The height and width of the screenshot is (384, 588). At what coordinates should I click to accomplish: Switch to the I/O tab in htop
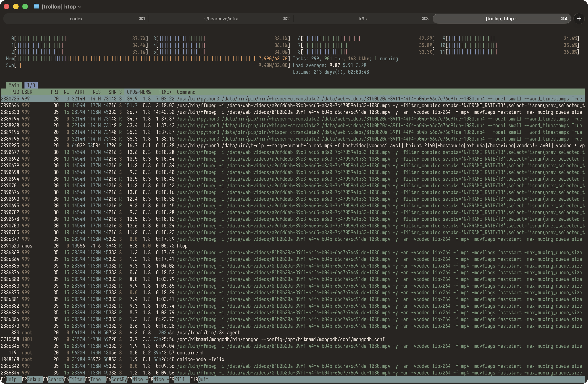coord(31,85)
